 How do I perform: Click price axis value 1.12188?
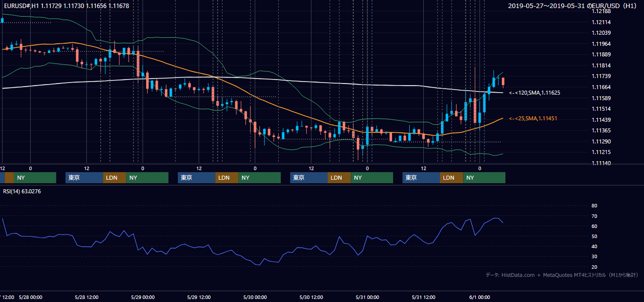[601, 11]
